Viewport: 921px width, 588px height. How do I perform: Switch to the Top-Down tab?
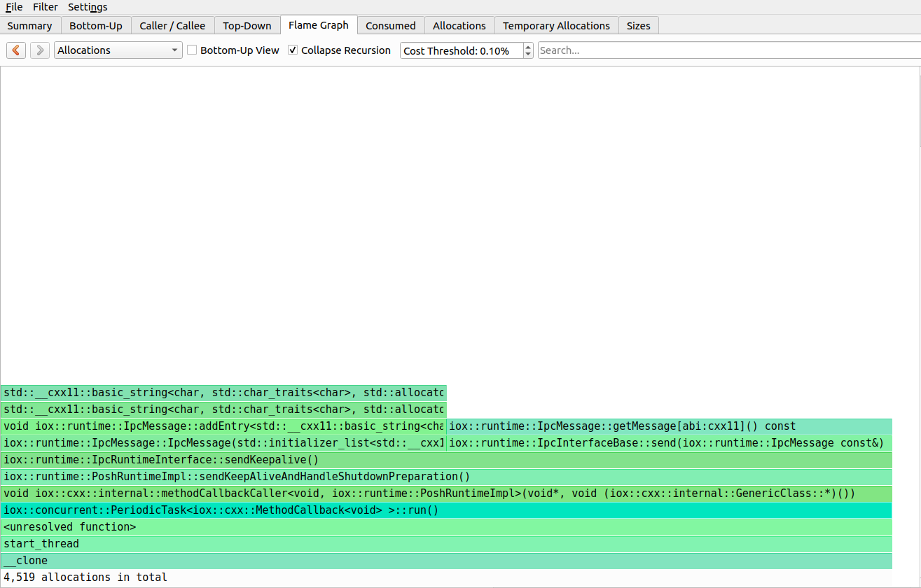point(247,25)
